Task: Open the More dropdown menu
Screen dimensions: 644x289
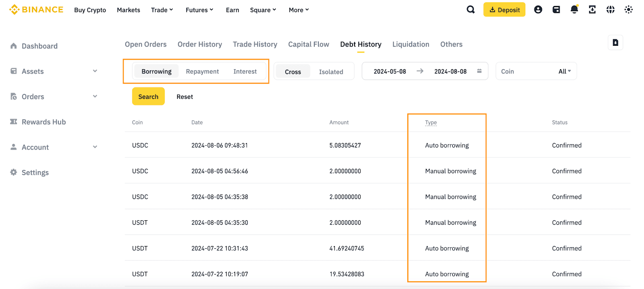Action: (299, 10)
